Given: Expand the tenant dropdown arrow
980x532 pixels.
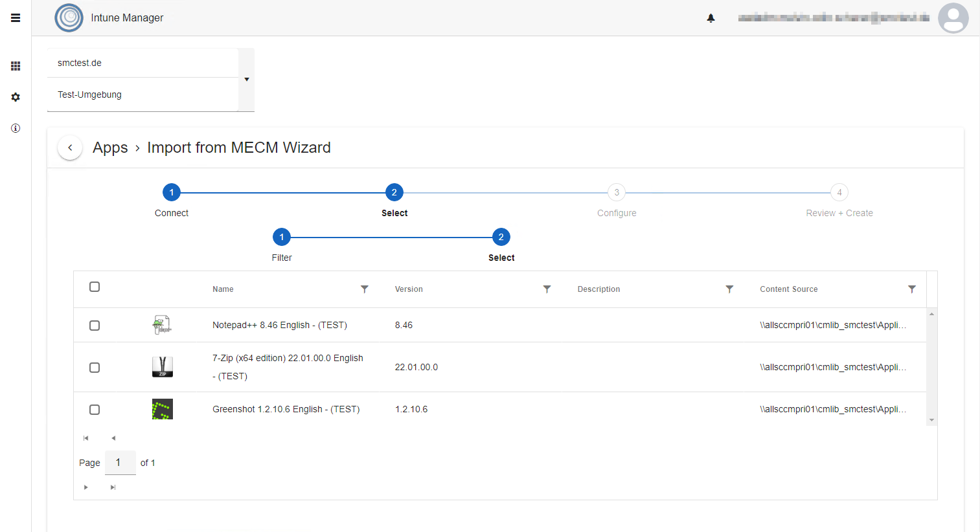Looking at the screenshot, I should 247,80.
